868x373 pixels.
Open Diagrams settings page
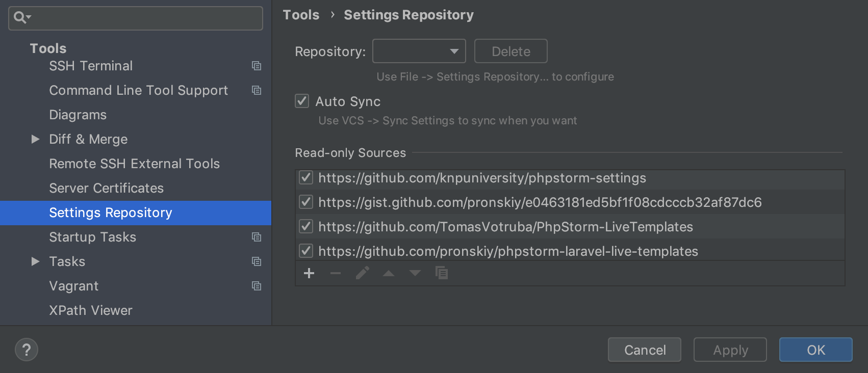tap(78, 115)
